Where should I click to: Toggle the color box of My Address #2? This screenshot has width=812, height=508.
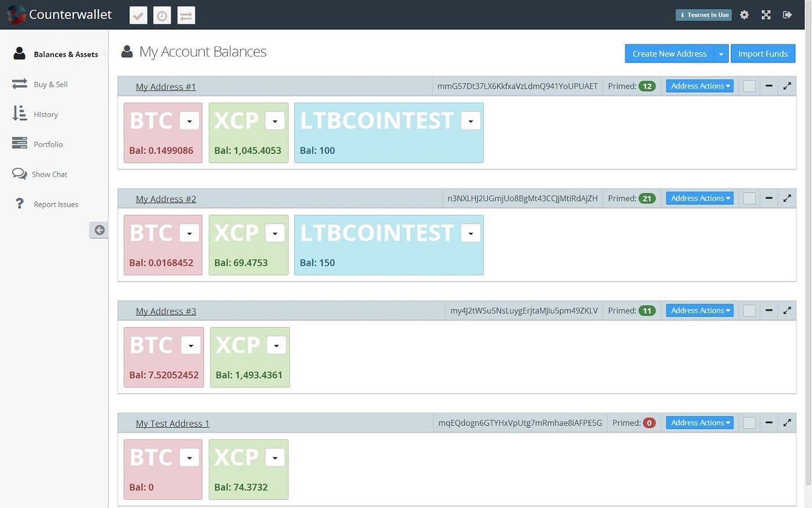coord(749,198)
